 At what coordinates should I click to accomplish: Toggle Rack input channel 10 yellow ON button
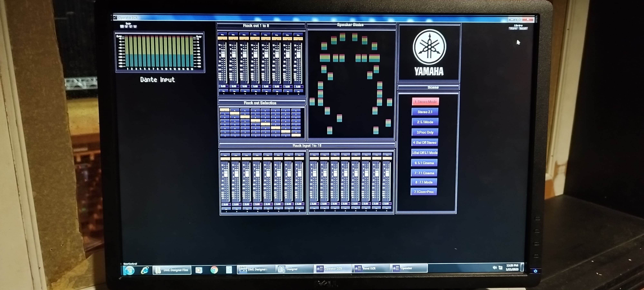tap(325, 158)
